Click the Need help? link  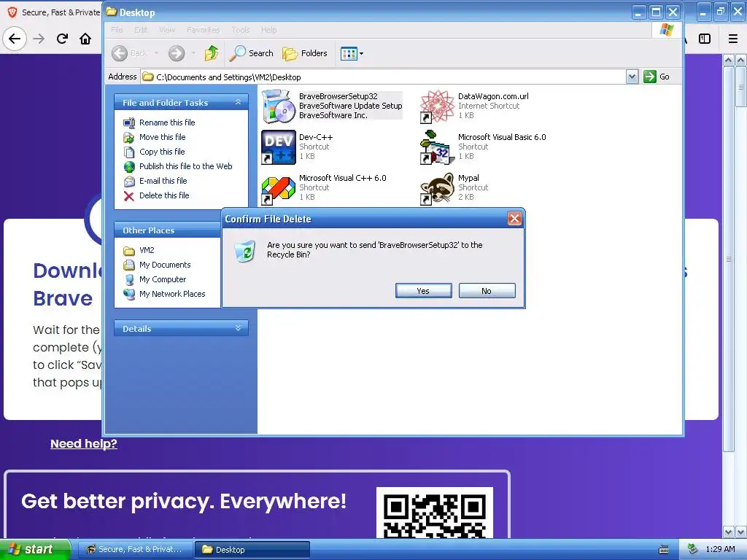[84, 444]
